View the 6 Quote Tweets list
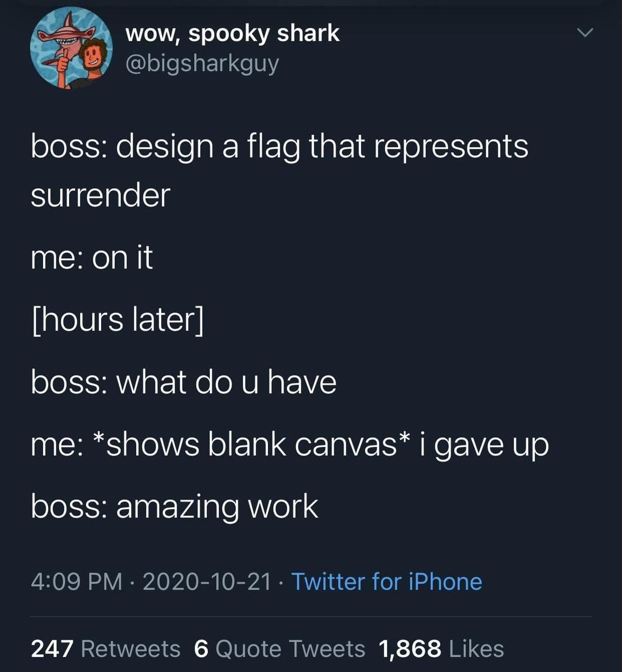Image resolution: width=622 pixels, height=672 pixels. click(279, 649)
